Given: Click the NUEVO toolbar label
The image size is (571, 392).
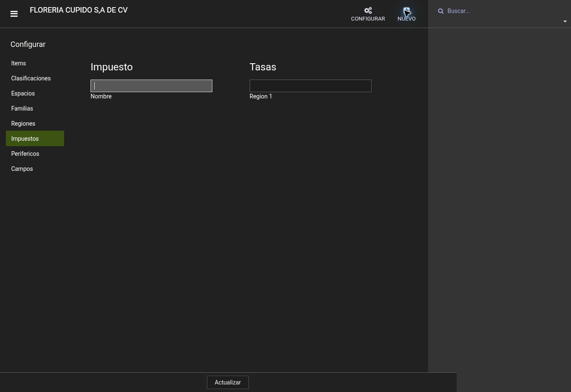Looking at the screenshot, I should 406,19.
